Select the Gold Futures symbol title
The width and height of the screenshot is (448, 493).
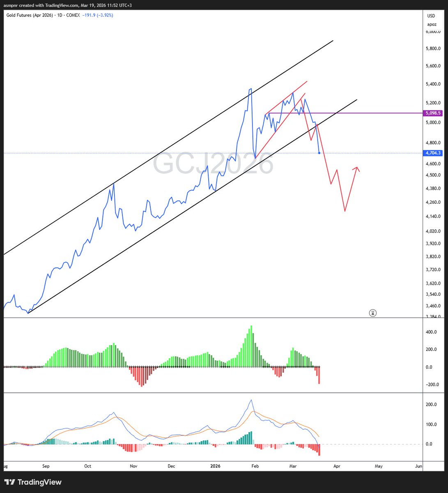pyautogui.click(x=29, y=14)
